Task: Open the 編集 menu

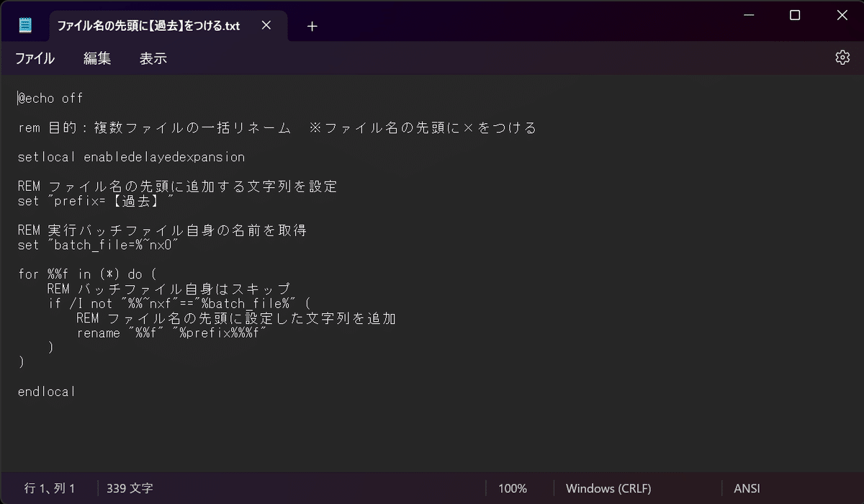Action: [97, 58]
